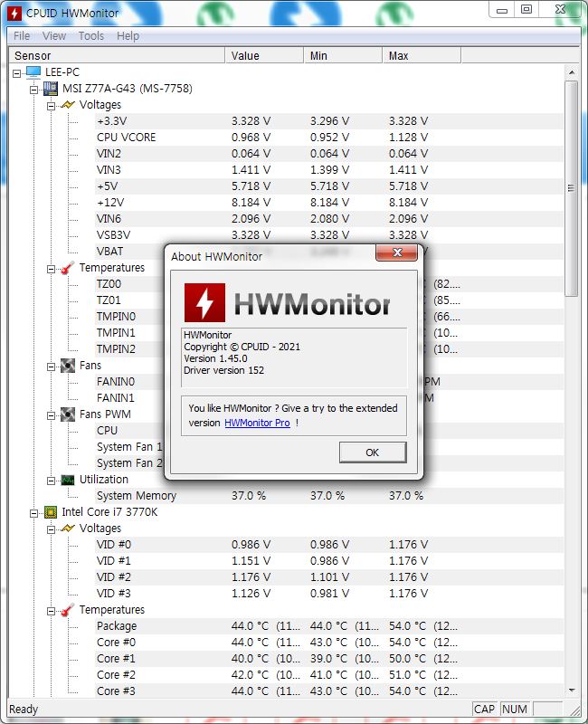588x724 pixels.
Task: Click OK in About HWMonitor dialog
Action: coord(373,452)
